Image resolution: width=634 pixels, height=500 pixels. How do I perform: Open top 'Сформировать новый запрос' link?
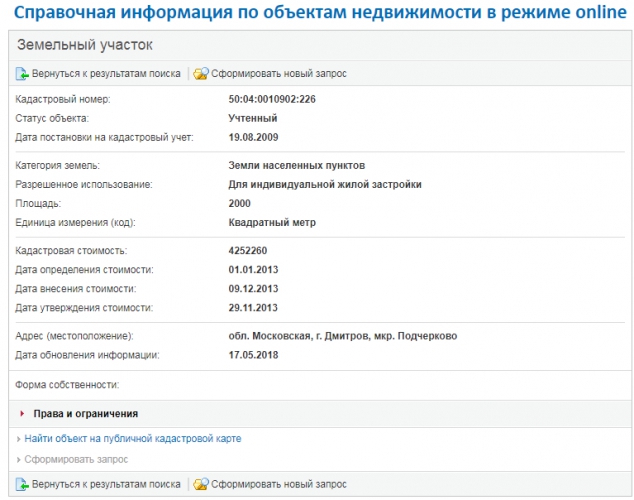279,74
